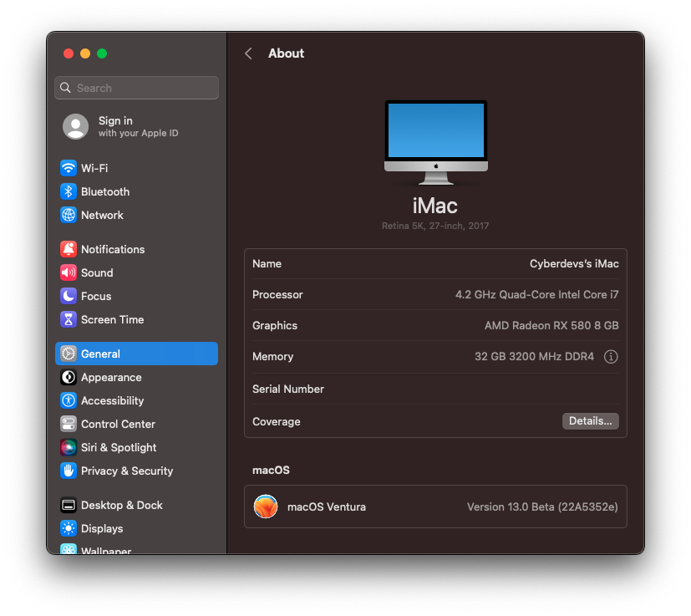This screenshot has width=691, height=616.
Task: Open Wi-Fi settings label
Action: (94, 168)
